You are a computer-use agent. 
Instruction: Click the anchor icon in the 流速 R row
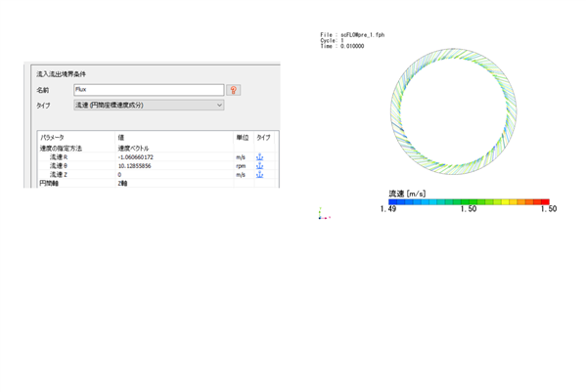tap(259, 157)
